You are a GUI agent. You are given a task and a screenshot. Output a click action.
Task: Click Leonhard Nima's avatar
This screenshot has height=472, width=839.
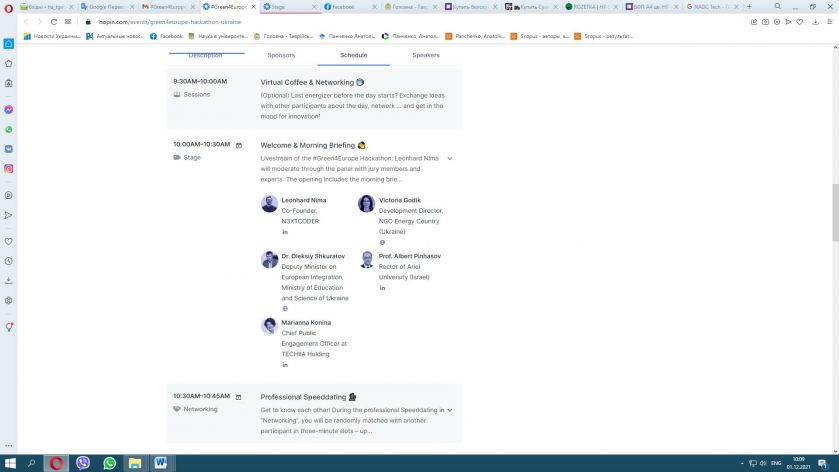click(x=269, y=204)
